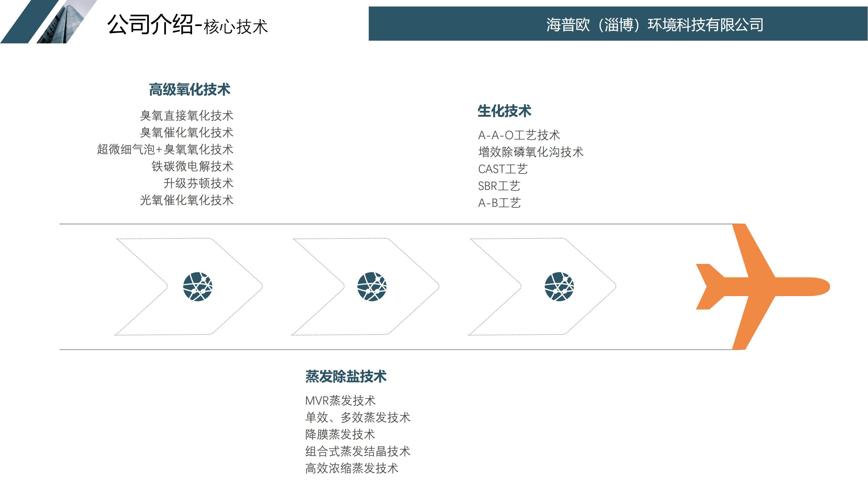This screenshot has height=488, width=868.
Task: Click the line 光氧催化氧化技术
Action: click(x=187, y=200)
